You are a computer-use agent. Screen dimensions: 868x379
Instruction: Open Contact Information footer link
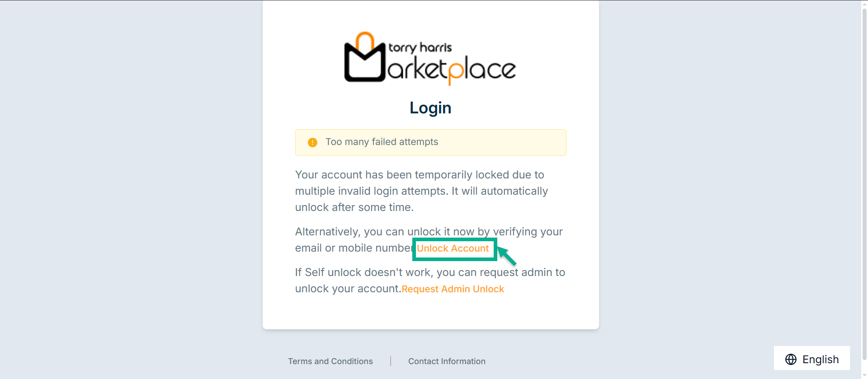pyautogui.click(x=447, y=361)
